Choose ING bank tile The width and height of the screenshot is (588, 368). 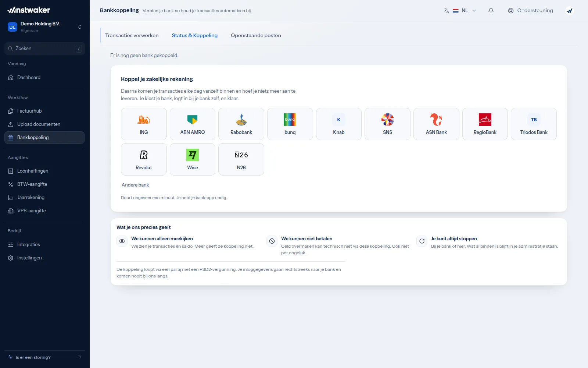click(144, 124)
